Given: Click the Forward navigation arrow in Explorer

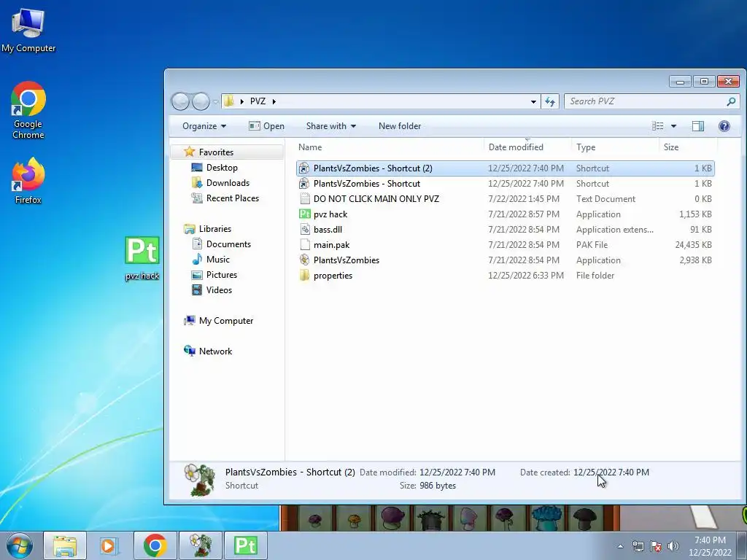Looking at the screenshot, I should [201, 101].
